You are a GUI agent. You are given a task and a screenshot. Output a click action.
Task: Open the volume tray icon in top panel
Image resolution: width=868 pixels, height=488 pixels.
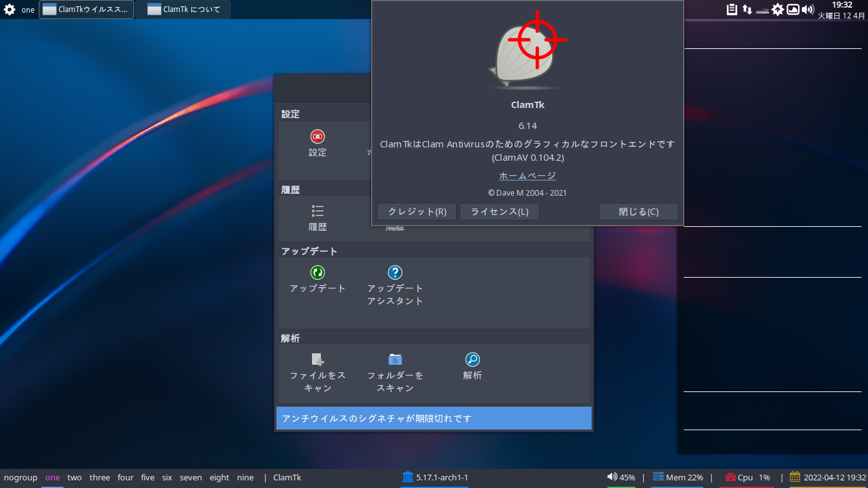click(808, 10)
